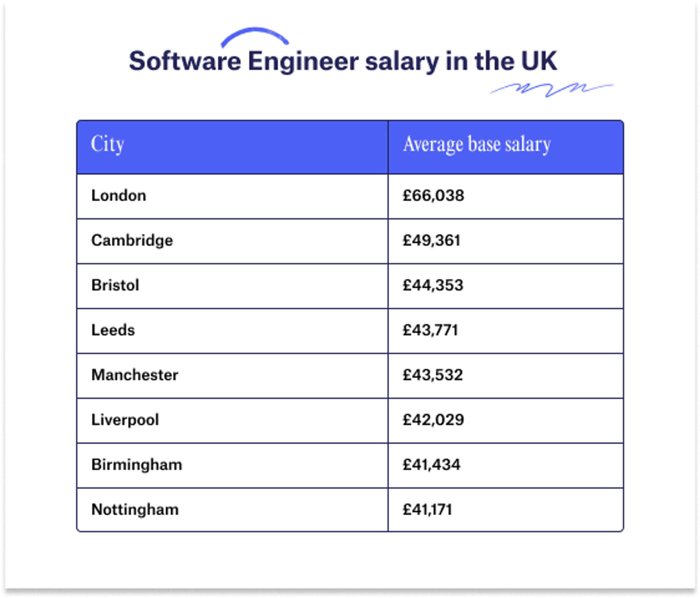Image resolution: width=700 pixels, height=598 pixels.
Task: Click the Software Engineer salary title
Action: [343, 62]
